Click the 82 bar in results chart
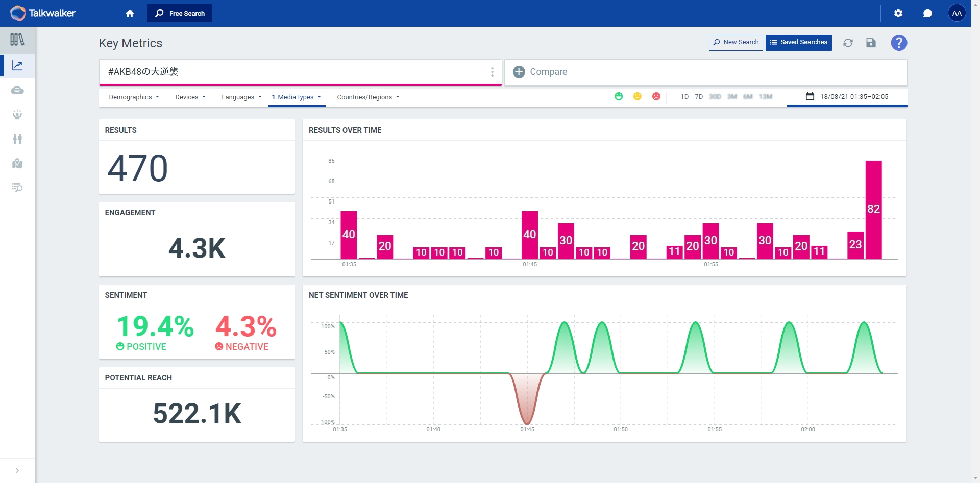The width and height of the screenshot is (980, 483). point(873,210)
